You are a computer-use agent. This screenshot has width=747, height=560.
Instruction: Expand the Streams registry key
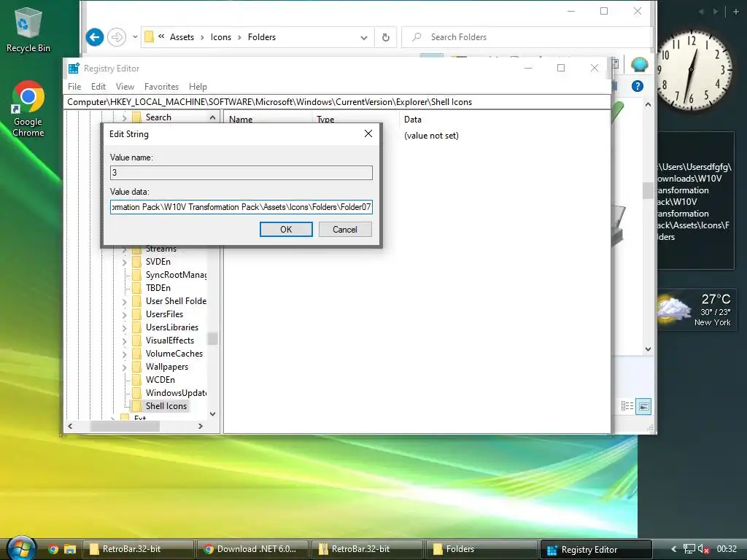coord(124,249)
